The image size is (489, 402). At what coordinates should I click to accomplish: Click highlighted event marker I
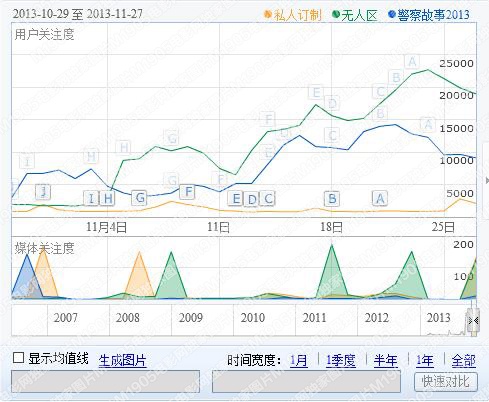click(91, 199)
